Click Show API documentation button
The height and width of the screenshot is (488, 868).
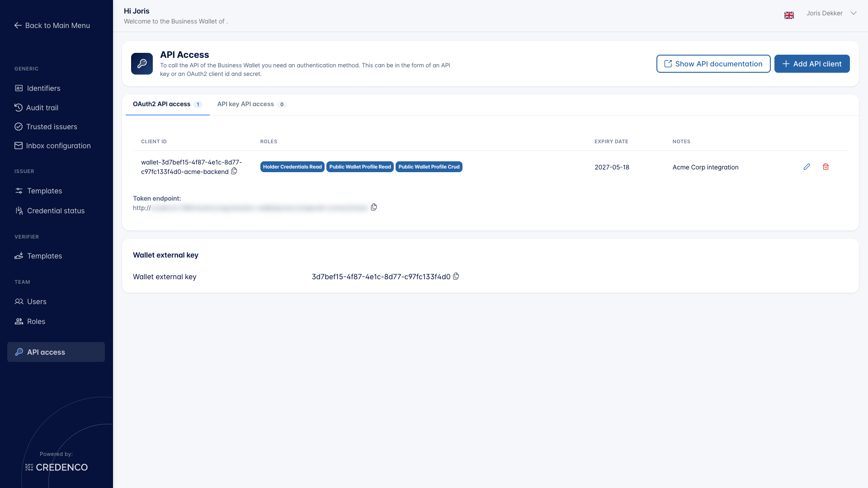(713, 64)
